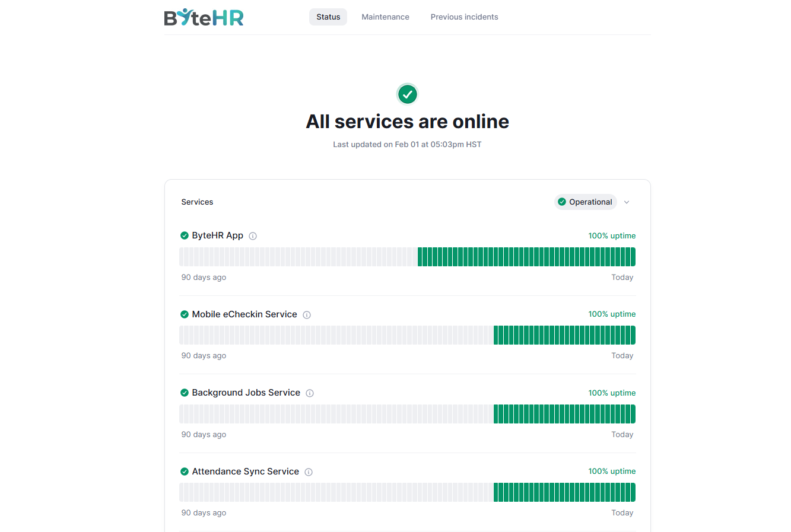Click the ByteHR logo

[204, 17]
